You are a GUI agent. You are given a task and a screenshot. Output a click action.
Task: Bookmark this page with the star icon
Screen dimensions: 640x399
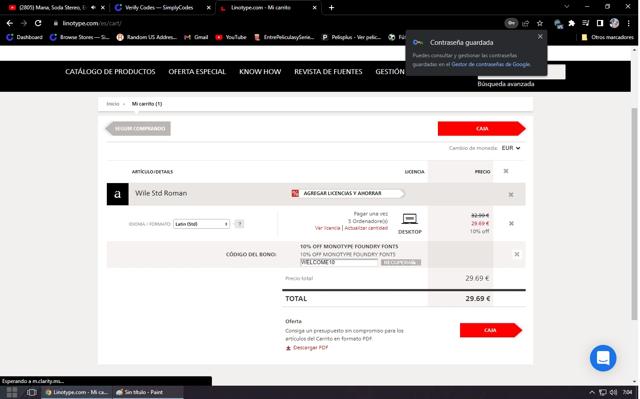[540, 23]
